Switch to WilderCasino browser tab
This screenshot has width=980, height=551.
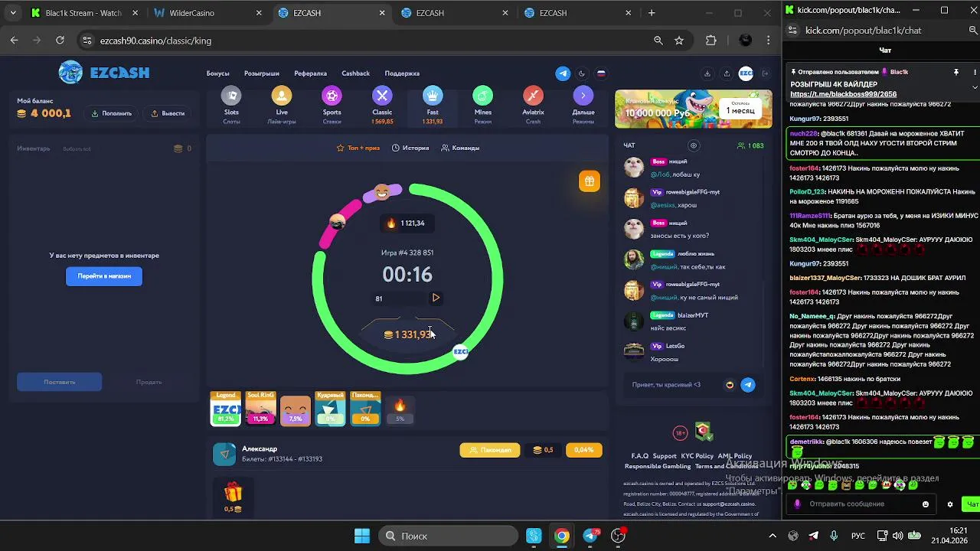click(206, 13)
